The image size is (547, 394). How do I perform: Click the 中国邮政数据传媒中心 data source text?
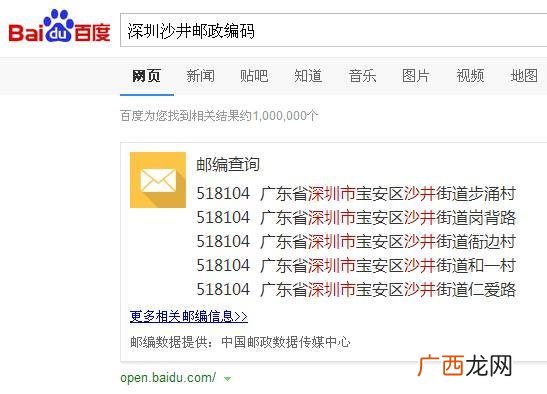(x=286, y=342)
